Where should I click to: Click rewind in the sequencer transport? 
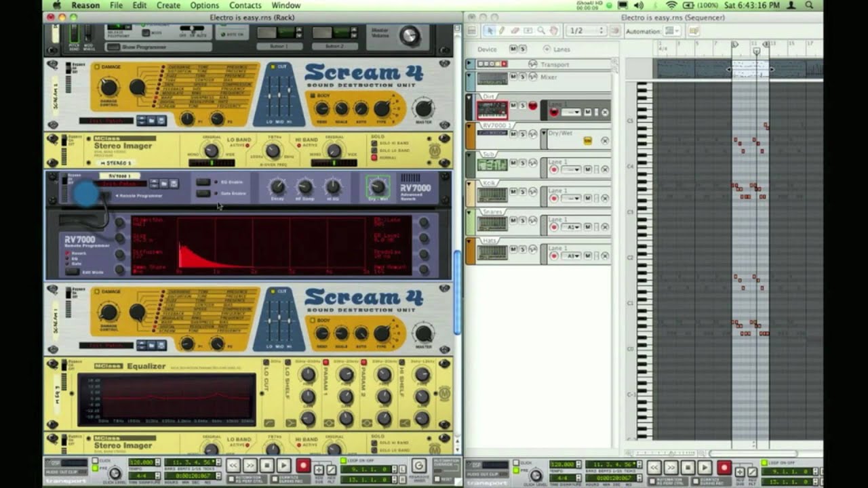click(654, 468)
